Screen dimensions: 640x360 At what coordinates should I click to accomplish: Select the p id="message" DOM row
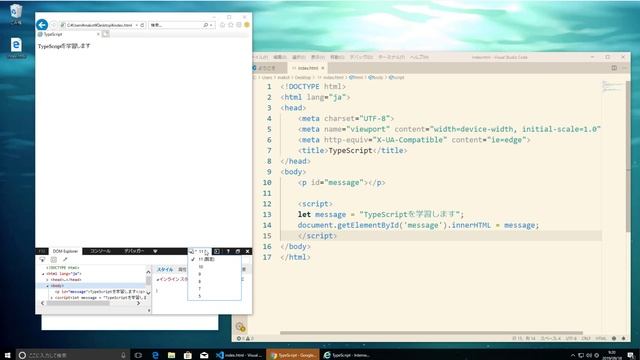point(99,292)
